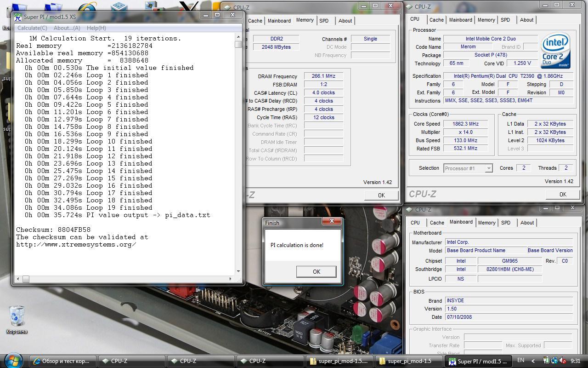Open About...(A) menu in Super PI
The height and width of the screenshot is (368, 588).
coord(67,28)
